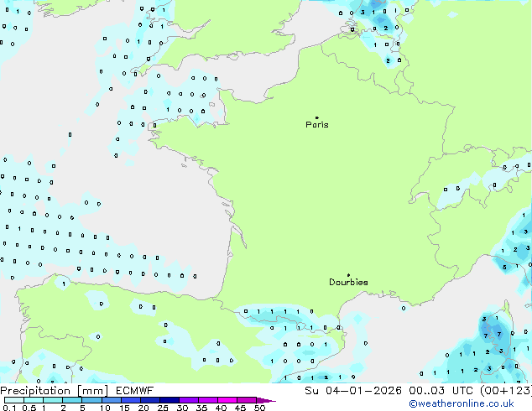Click the '50' legend scale value
Screen dimensions: 532x411
point(260,408)
